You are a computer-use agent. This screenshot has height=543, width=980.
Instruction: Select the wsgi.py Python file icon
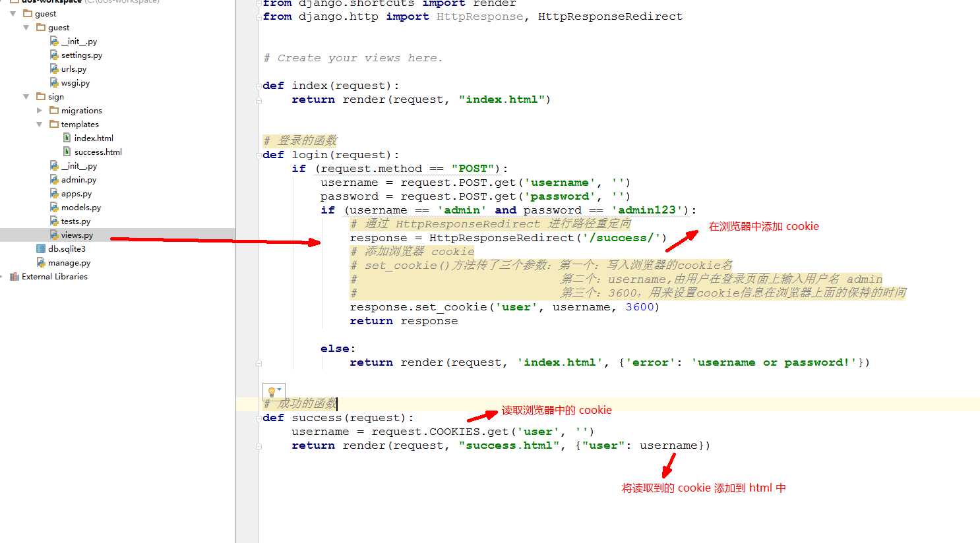54,83
